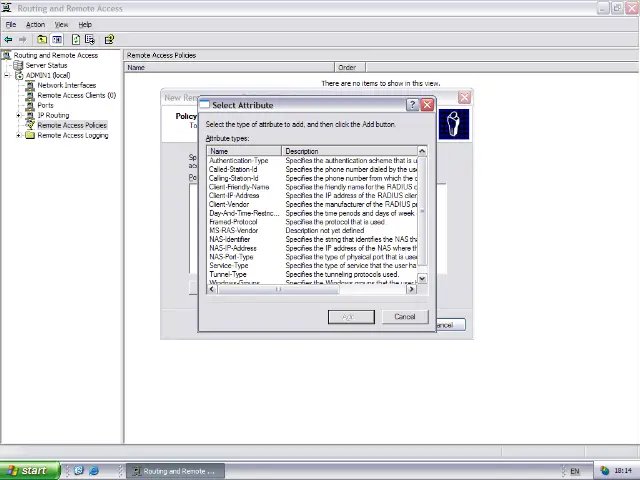Click the Description column header in the attribute list
The image size is (640, 480).
(x=349, y=151)
